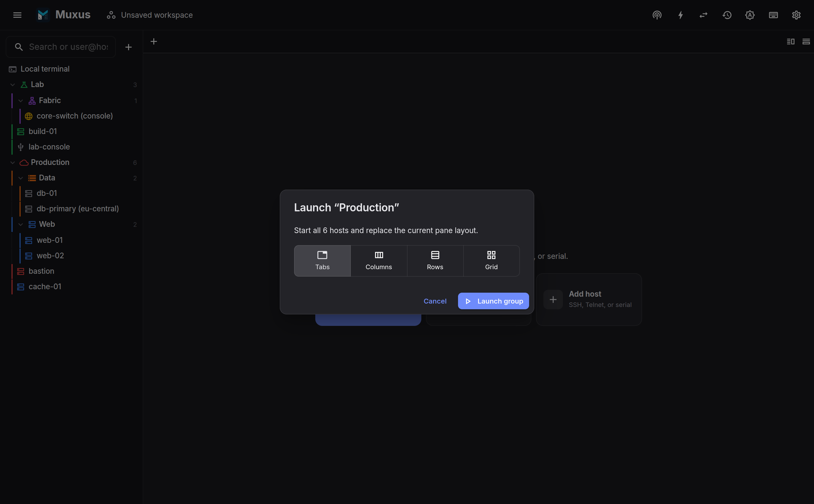Open session history clock icon
Image resolution: width=814 pixels, height=504 pixels.
(727, 15)
